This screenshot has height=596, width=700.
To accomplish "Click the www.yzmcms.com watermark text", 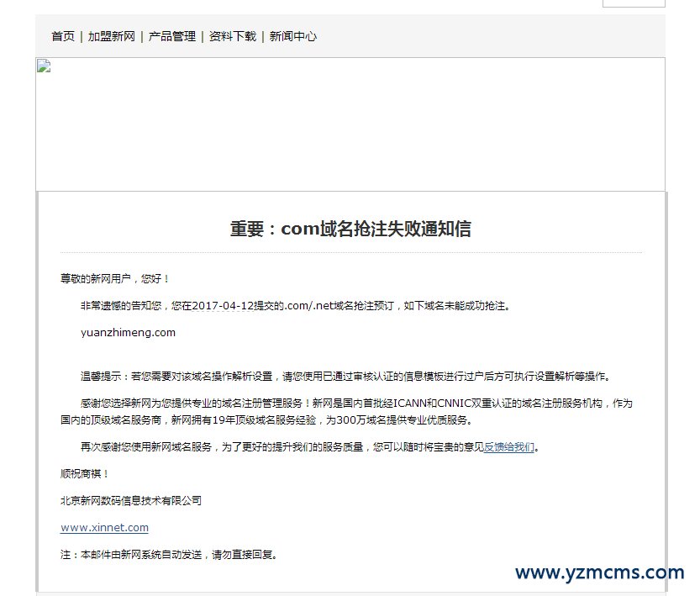I will pyautogui.click(x=599, y=573).
